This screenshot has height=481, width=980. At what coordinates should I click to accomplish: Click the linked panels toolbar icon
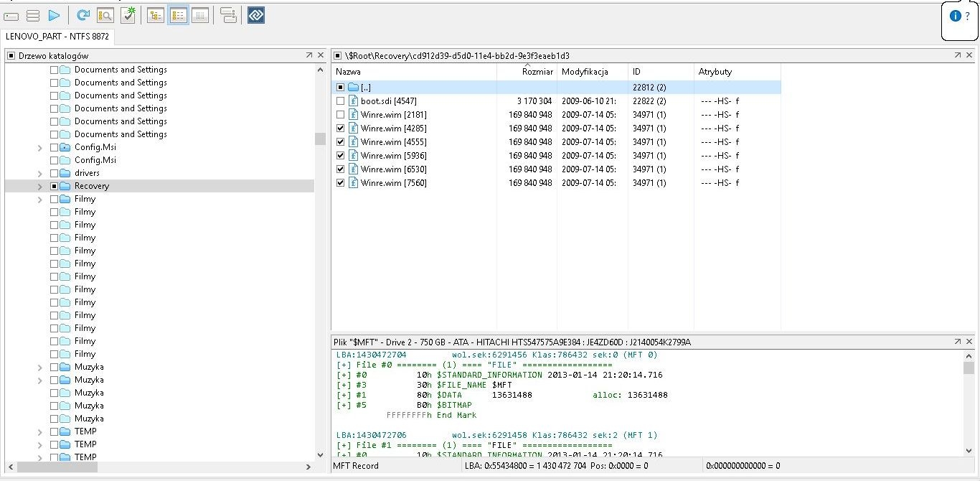click(x=228, y=15)
